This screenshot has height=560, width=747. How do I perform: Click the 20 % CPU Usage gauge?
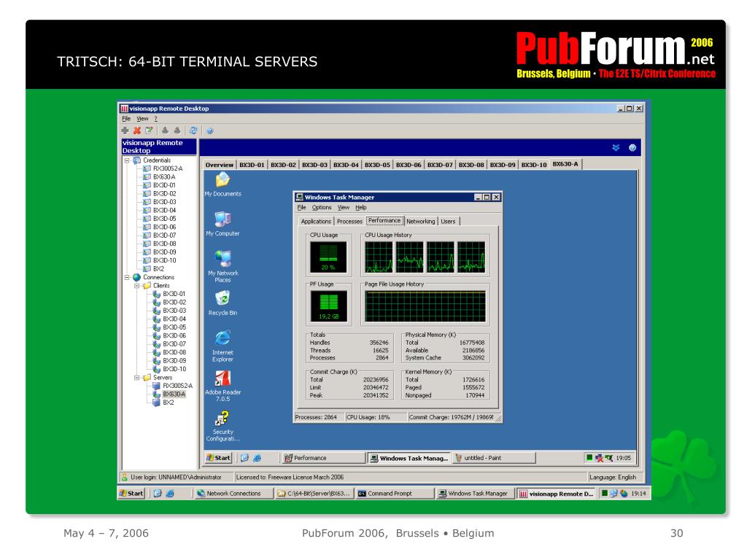coord(328,257)
